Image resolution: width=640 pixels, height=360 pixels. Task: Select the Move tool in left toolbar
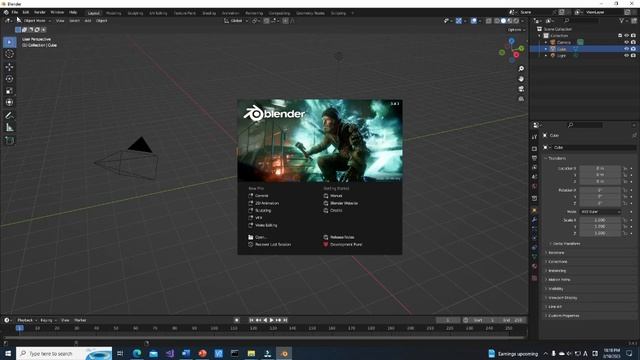click(x=9, y=67)
